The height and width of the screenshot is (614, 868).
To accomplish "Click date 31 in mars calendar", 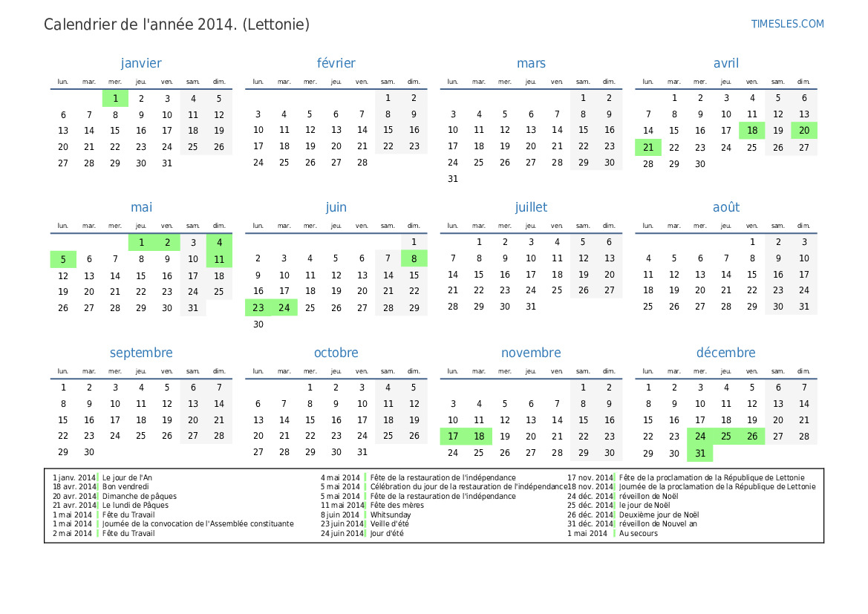I will click(x=453, y=179).
